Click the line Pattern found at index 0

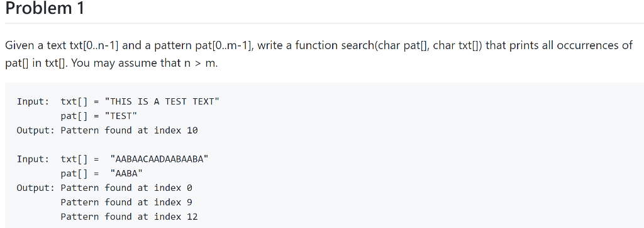[126, 188]
